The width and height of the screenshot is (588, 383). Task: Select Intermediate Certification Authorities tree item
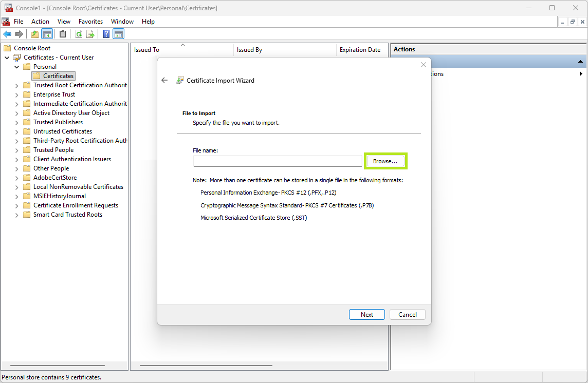tap(80, 104)
